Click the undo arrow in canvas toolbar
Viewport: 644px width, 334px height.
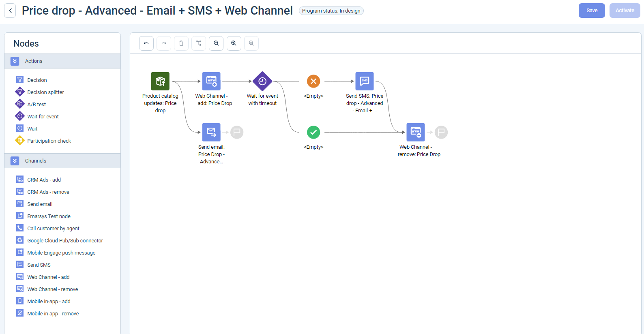[x=146, y=43]
